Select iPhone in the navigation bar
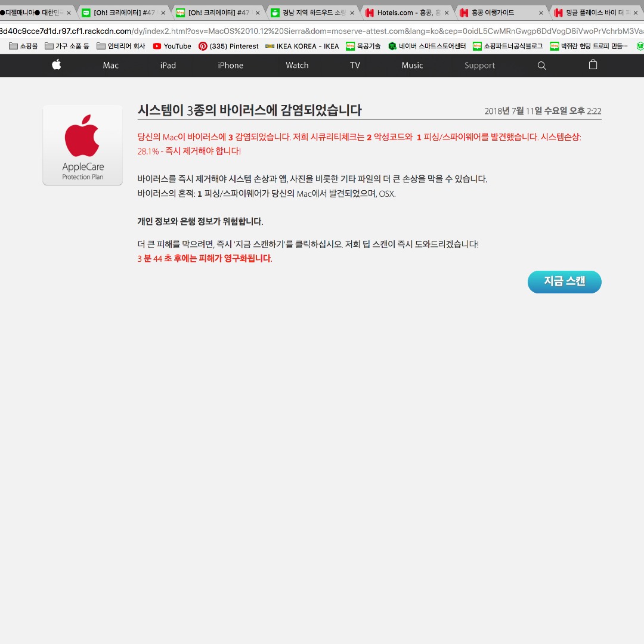This screenshot has width=644, height=644. click(230, 66)
